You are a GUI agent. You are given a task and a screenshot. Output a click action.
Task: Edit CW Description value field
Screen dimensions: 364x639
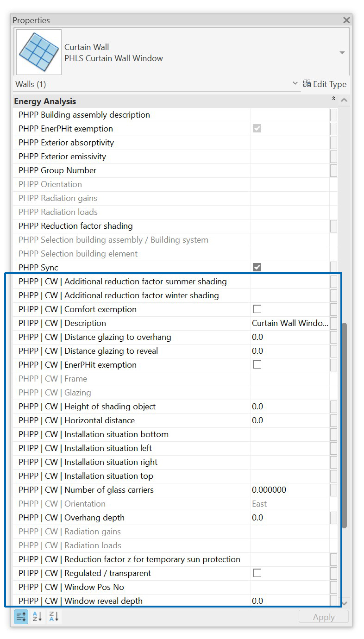pyautogui.click(x=290, y=323)
